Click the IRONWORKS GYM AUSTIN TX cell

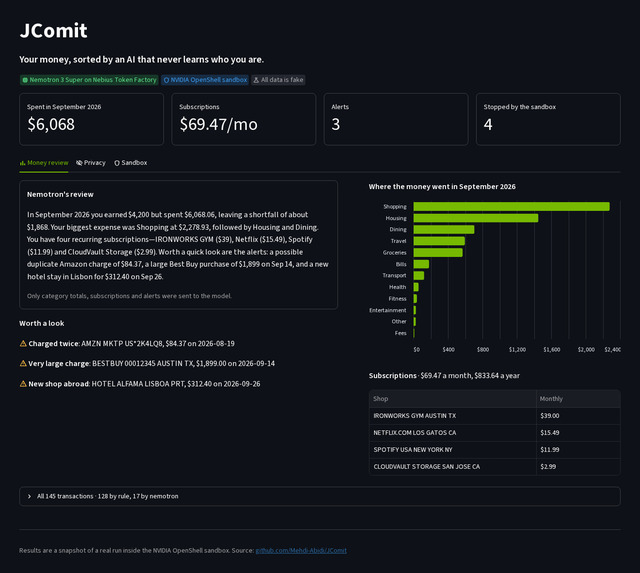click(x=452, y=416)
